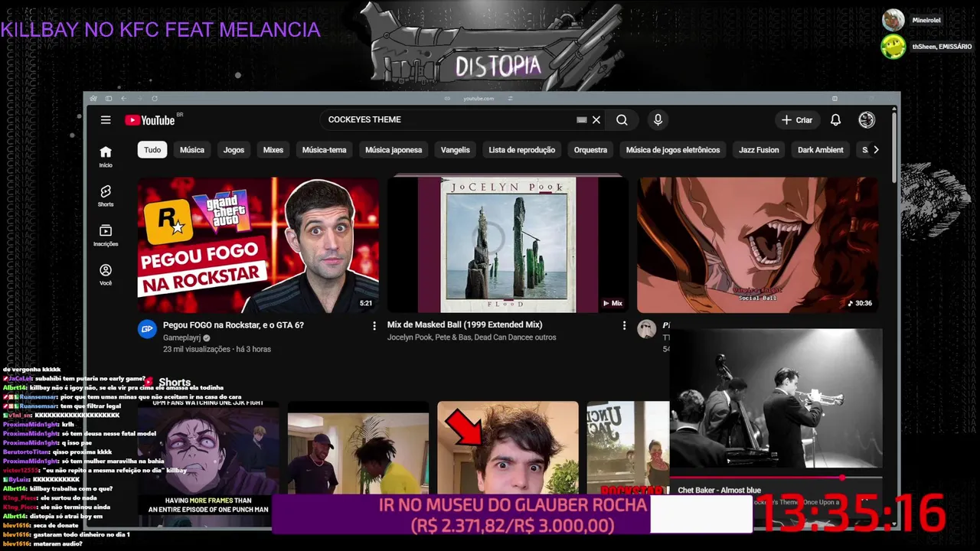Open the notifications bell
This screenshot has width=980, height=551.
click(x=835, y=120)
